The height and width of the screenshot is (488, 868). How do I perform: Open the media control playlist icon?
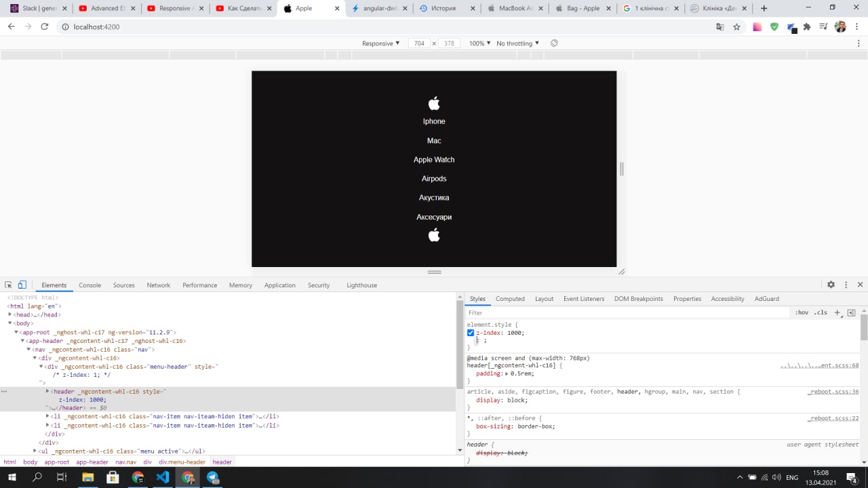(823, 27)
